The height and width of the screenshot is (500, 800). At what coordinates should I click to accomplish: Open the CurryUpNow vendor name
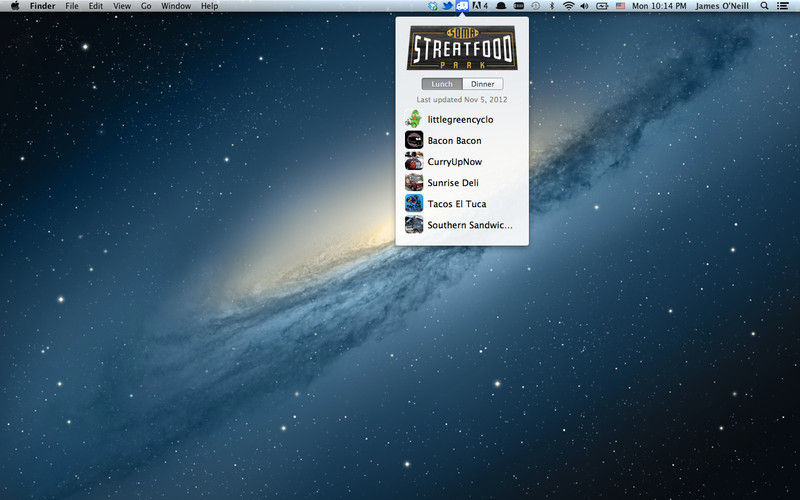(x=455, y=162)
